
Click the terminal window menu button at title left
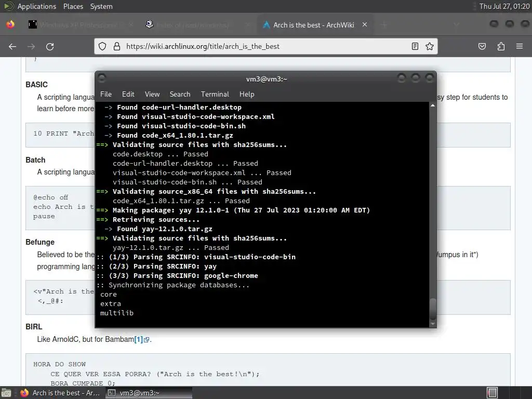(x=102, y=78)
